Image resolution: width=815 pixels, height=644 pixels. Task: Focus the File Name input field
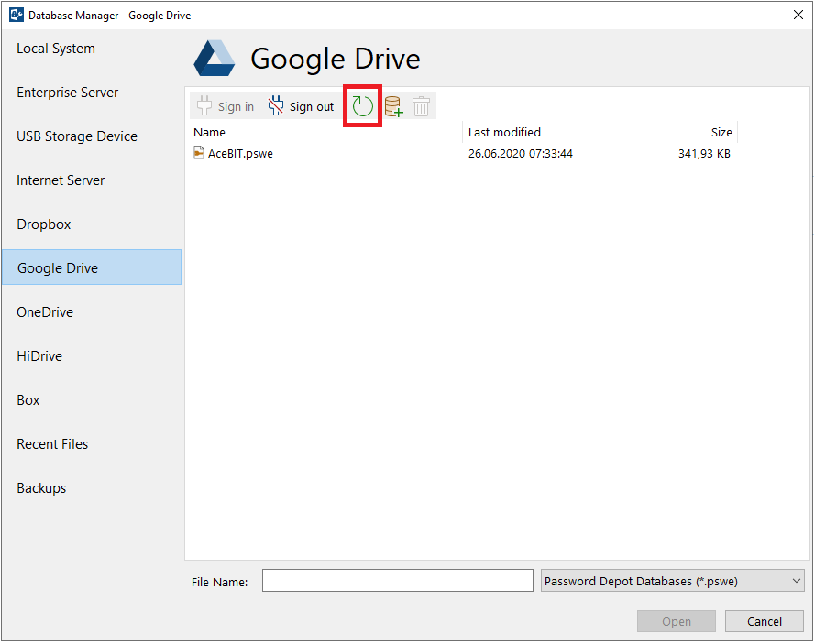pyautogui.click(x=398, y=581)
